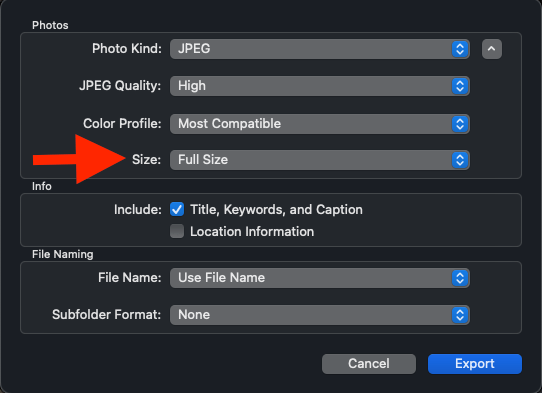Viewport: 542px width, 393px height.
Task: Collapse photo options with the chevron button
Action: tap(492, 49)
